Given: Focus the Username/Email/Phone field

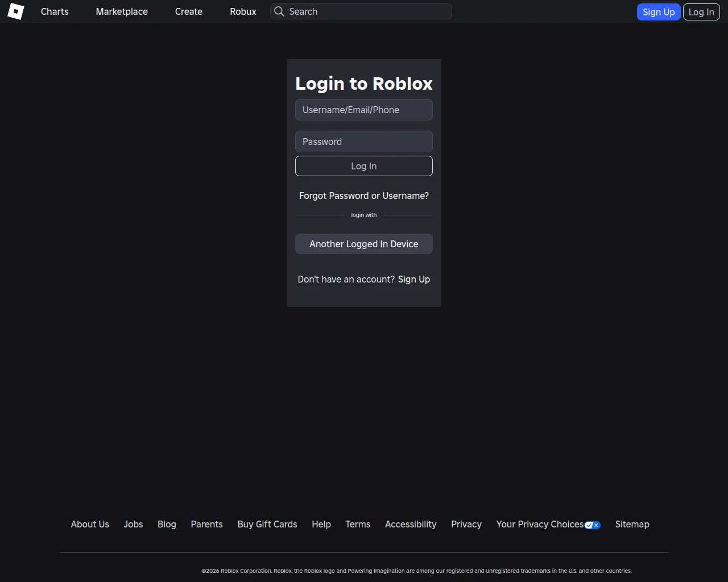Looking at the screenshot, I should [x=364, y=110].
